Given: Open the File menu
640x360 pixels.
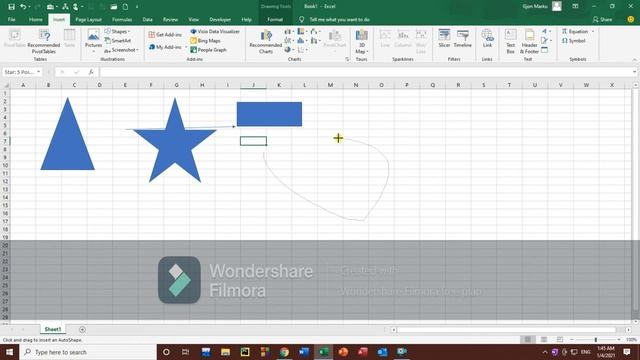Looking at the screenshot, I should [x=11, y=19].
